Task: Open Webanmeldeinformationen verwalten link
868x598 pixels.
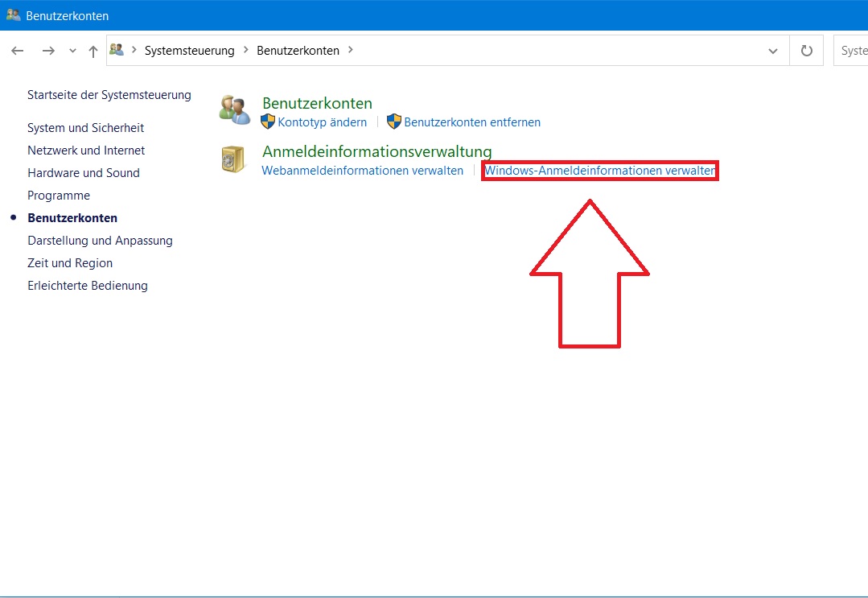Action: pos(363,171)
